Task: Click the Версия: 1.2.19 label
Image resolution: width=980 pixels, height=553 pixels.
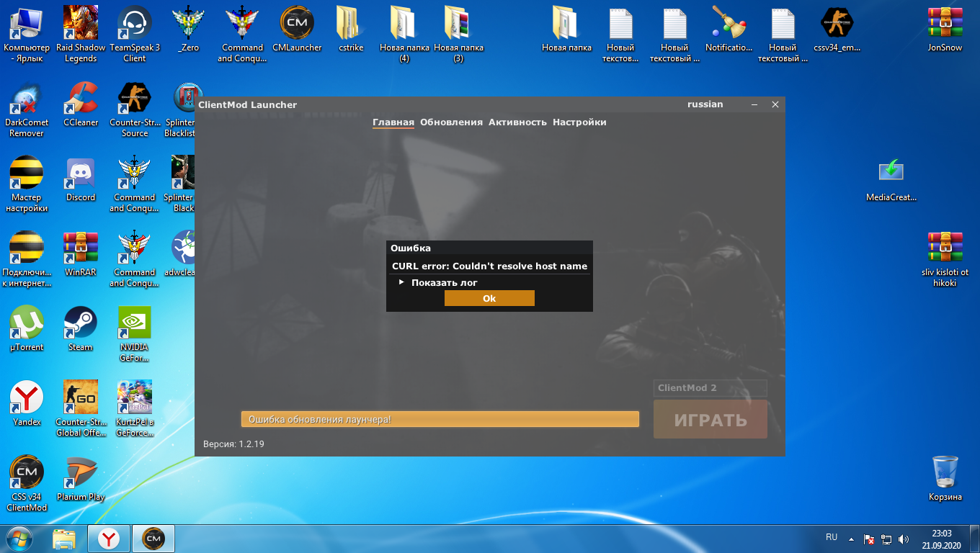Action: tap(233, 444)
